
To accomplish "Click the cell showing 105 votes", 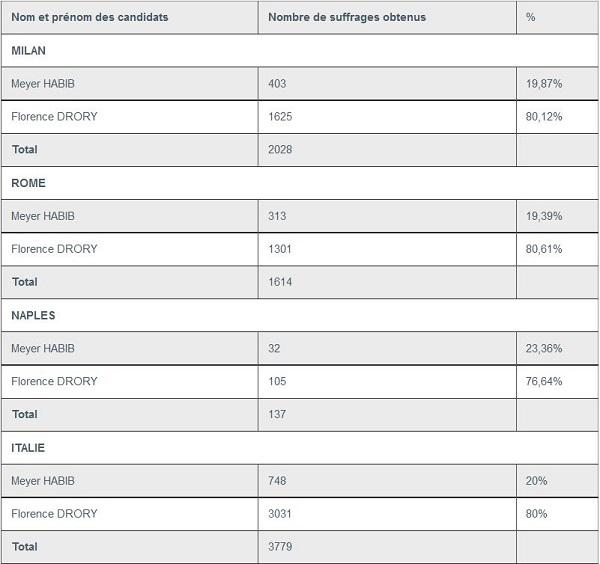I will 279,381.
